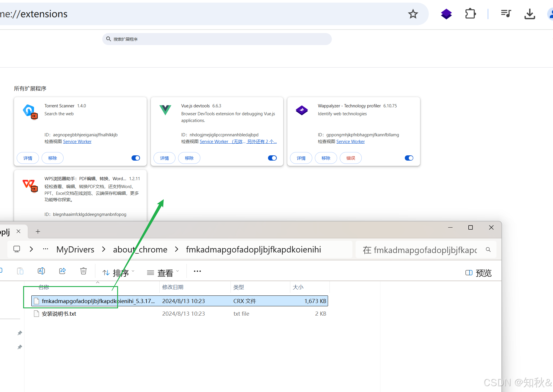Click the lower pin icon in Explorer sidebar
553x392 pixels.
[20, 347]
